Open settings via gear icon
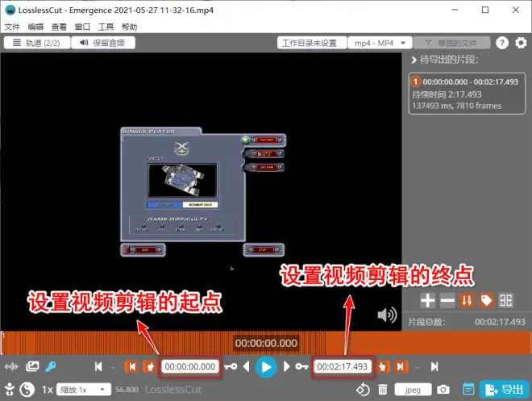Image resolution: width=532 pixels, height=401 pixels. (521, 43)
